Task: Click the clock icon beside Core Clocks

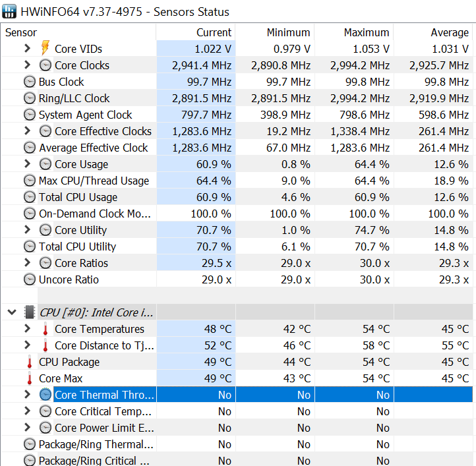Action: click(45, 65)
